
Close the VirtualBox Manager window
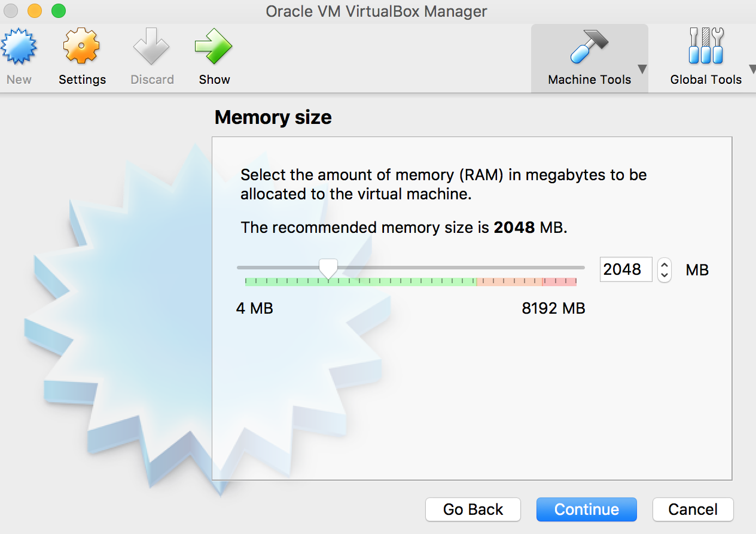(11, 11)
